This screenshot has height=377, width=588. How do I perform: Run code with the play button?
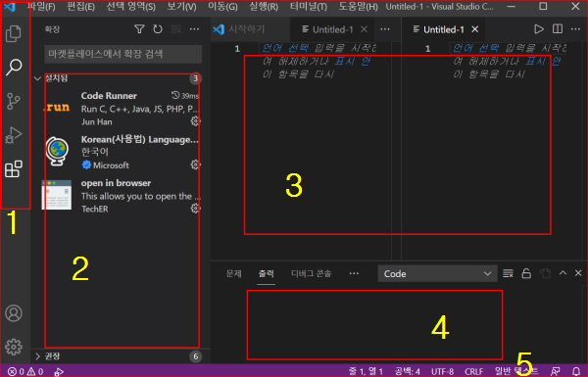pos(539,29)
